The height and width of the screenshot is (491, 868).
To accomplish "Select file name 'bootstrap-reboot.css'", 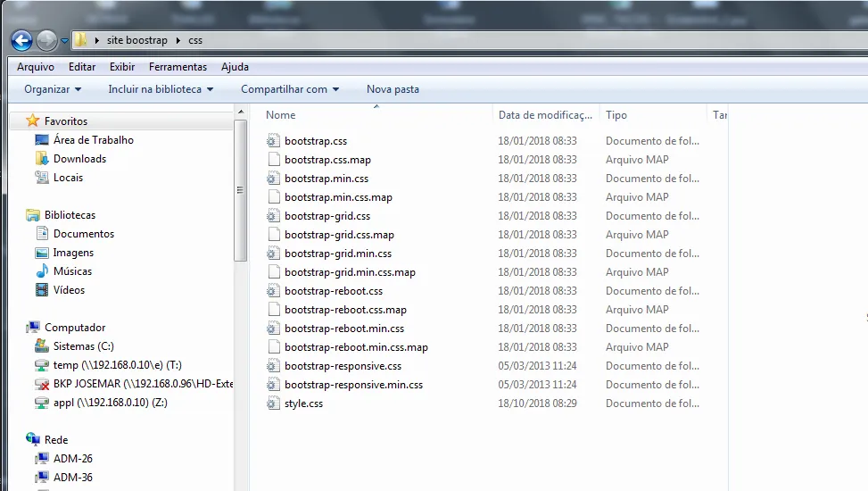I will click(334, 291).
